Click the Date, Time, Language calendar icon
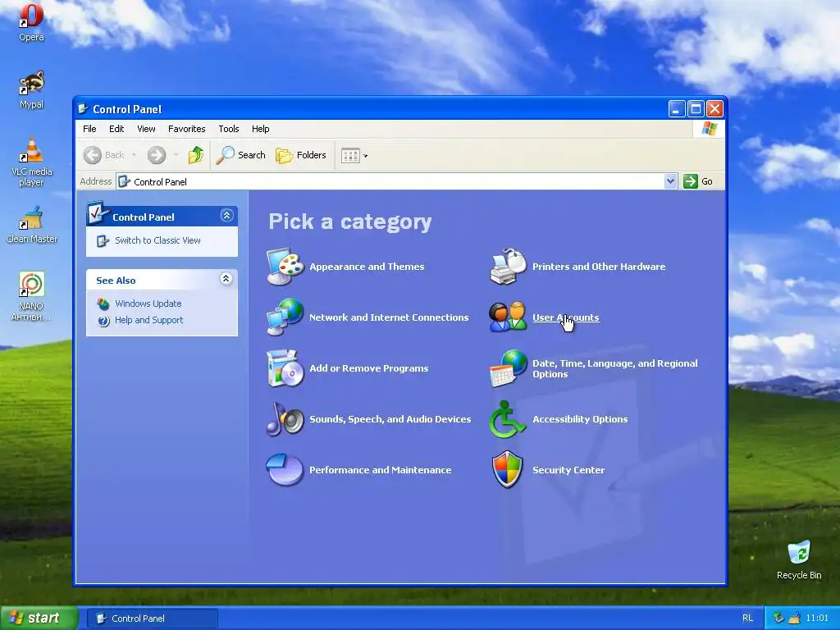Viewport: 840px width, 630px height. 509,368
